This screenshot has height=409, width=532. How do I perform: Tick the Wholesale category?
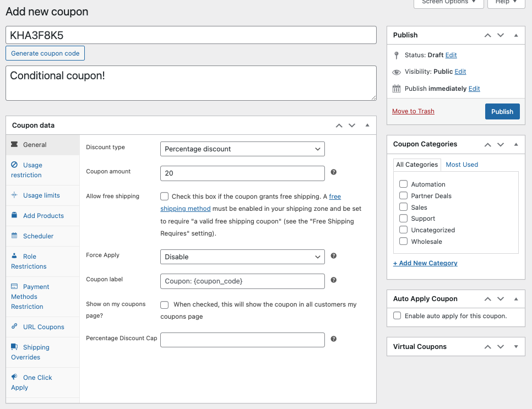[x=403, y=241]
